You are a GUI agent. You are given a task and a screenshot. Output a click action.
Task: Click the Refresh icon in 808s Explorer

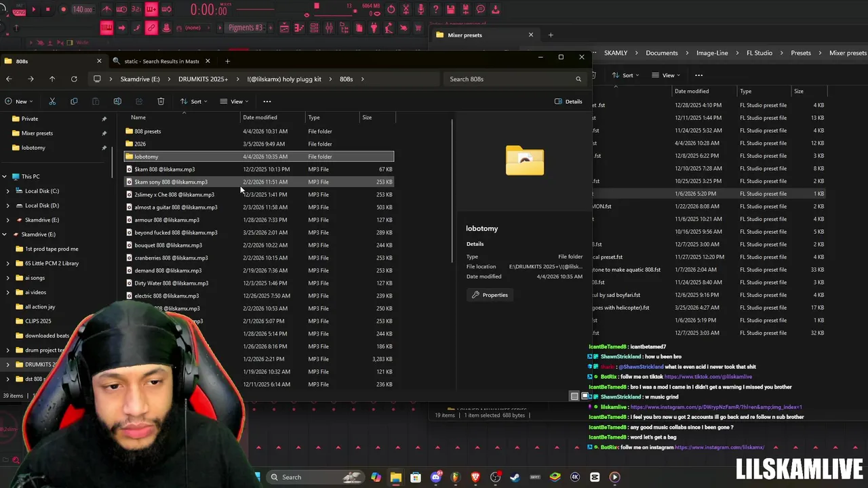coord(74,79)
